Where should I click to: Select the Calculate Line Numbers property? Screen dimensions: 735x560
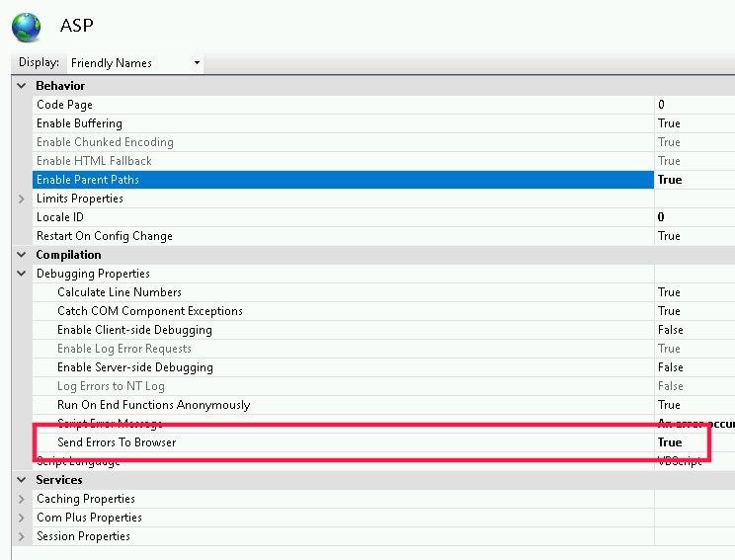pos(120,292)
